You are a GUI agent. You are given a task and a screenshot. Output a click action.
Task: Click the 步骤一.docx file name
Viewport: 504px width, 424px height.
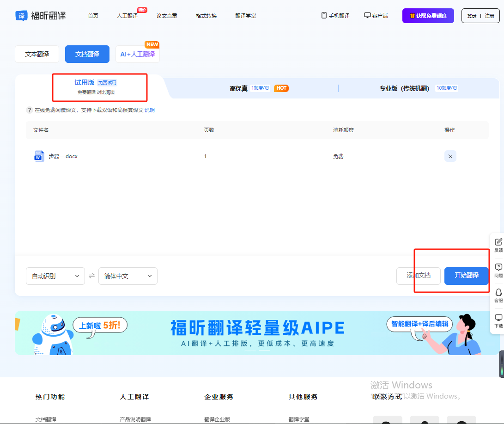click(x=63, y=156)
